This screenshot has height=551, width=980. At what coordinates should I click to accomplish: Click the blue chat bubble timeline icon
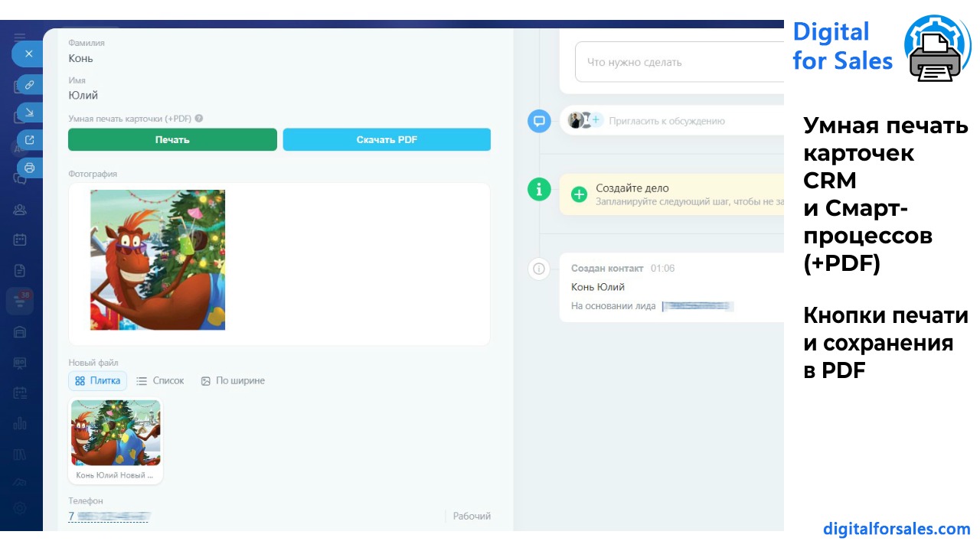coord(539,121)
